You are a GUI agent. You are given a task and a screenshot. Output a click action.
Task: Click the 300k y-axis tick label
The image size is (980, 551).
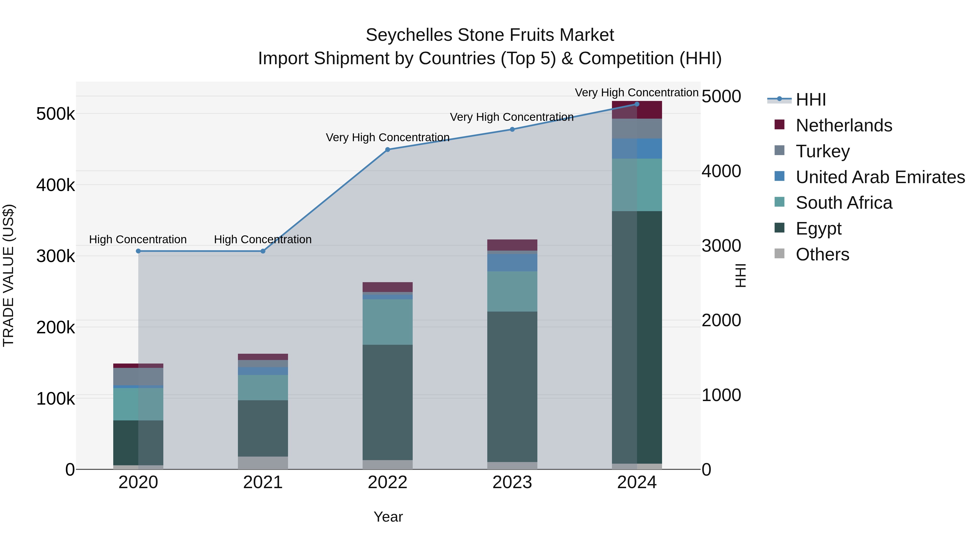tap(56, 256)
